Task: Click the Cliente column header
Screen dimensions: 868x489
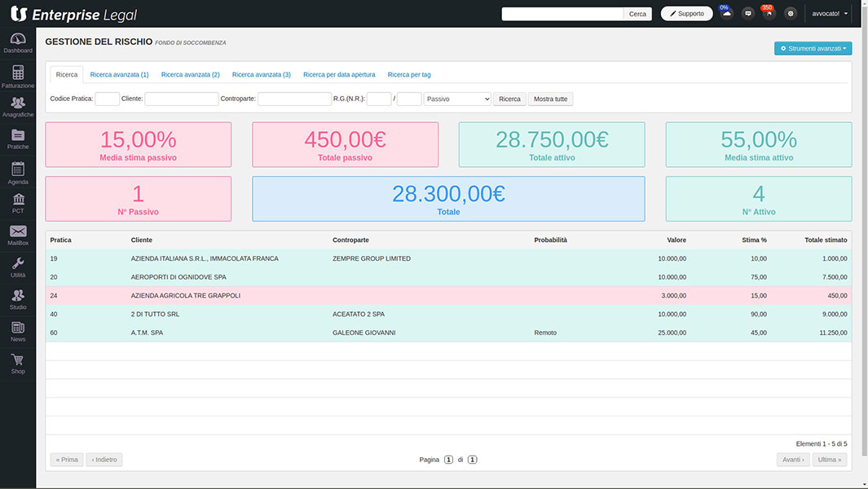Action: tap(142, 240)
